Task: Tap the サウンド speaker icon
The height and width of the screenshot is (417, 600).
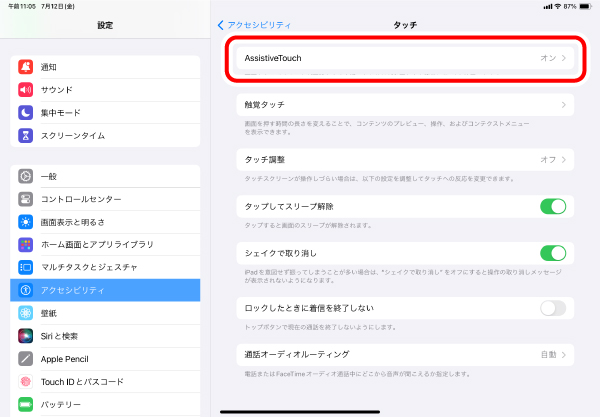Action: [26, 90]
